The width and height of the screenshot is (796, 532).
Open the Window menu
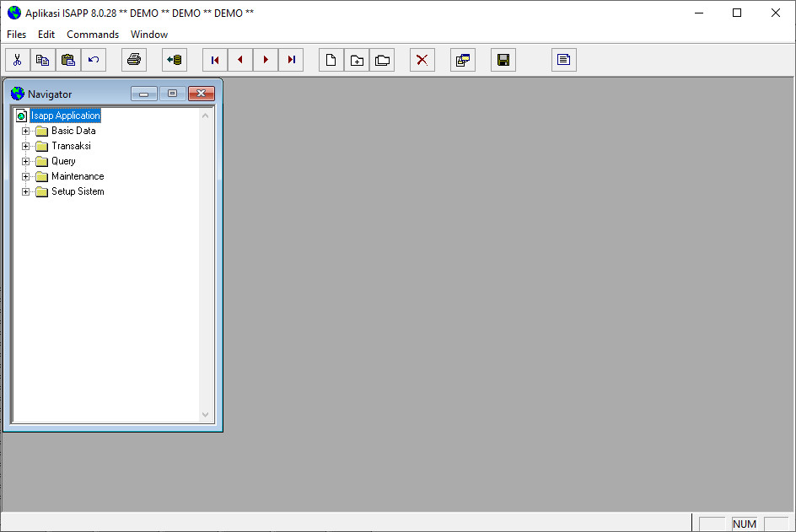(148, 35)
